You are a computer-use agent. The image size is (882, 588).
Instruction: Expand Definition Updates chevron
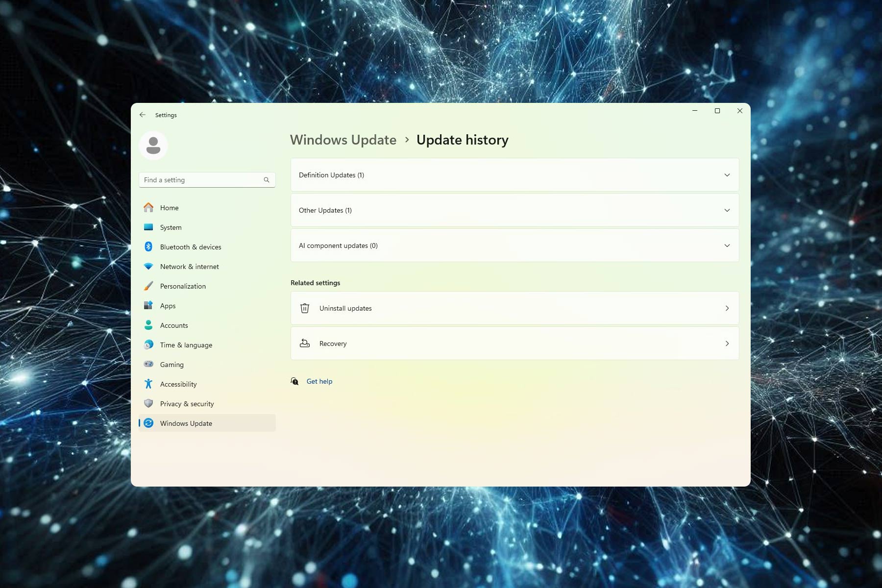tap(727, 175)
